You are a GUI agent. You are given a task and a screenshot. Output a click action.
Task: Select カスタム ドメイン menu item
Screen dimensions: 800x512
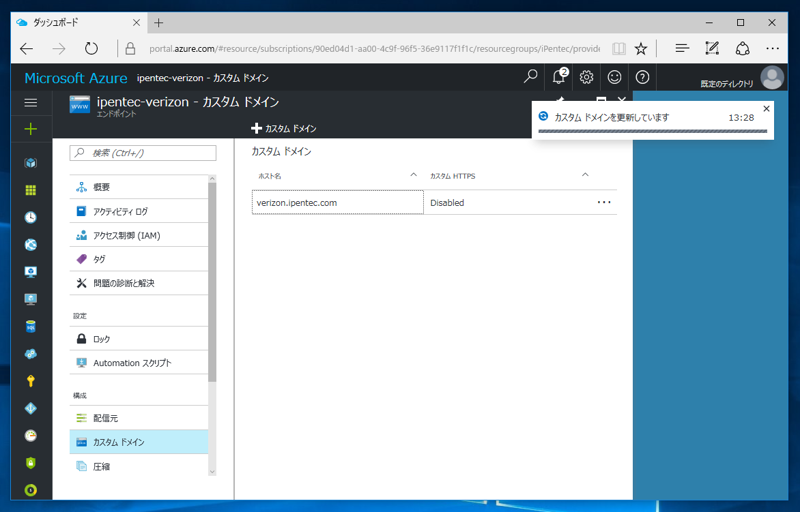pos(139,442)
